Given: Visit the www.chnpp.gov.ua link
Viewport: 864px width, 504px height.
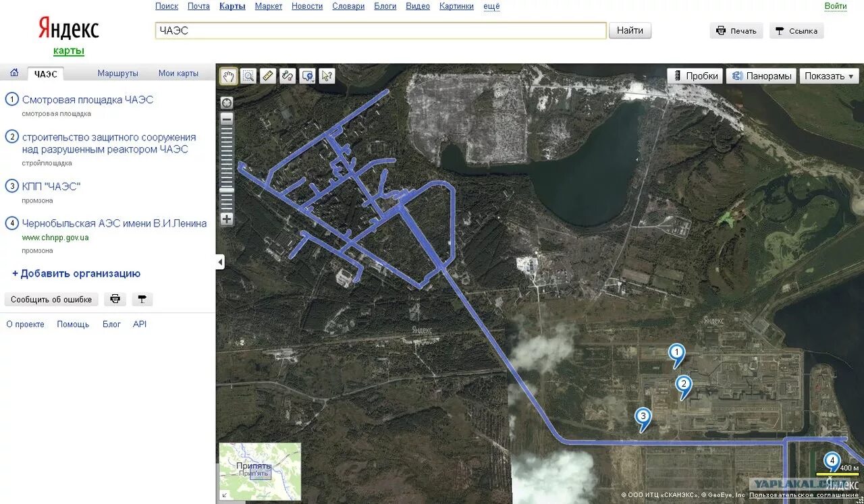Looking at the screenshot, I should click(55, 237).
